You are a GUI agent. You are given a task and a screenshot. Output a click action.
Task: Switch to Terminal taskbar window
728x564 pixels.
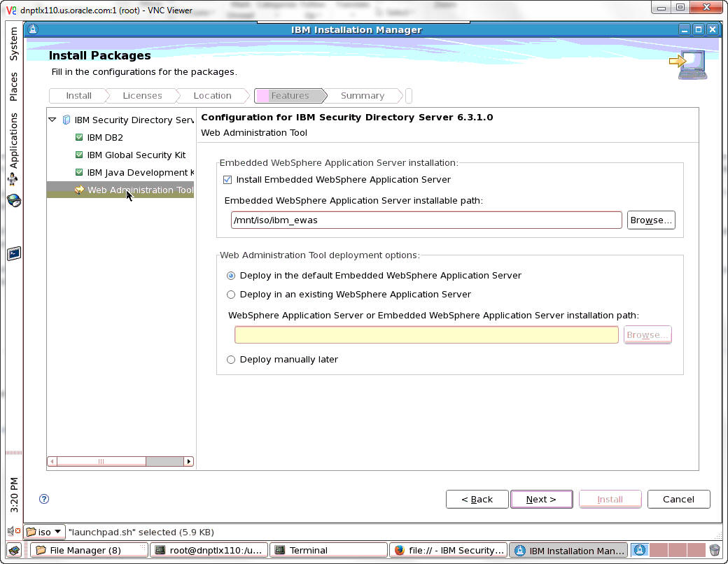click(x=329, y=551)
